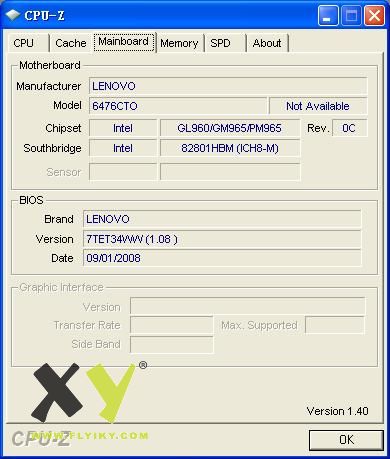The image size is (390, 459).
Task: Click the GL960/GM965/PM965 chipset value
Action: pyautogui.click(x=230, y=128)
